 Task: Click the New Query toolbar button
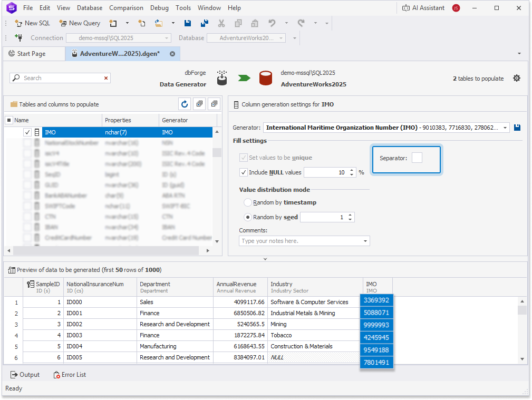coord(80,23)
